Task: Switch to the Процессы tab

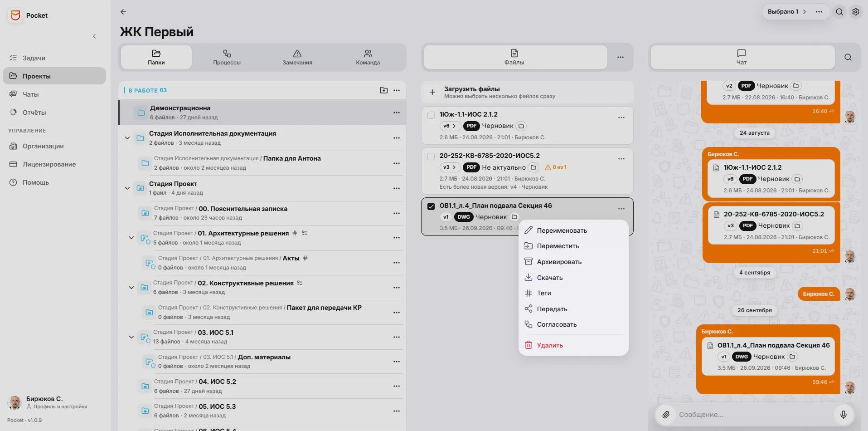Action: pyautogui.click(x=227, y=57)
